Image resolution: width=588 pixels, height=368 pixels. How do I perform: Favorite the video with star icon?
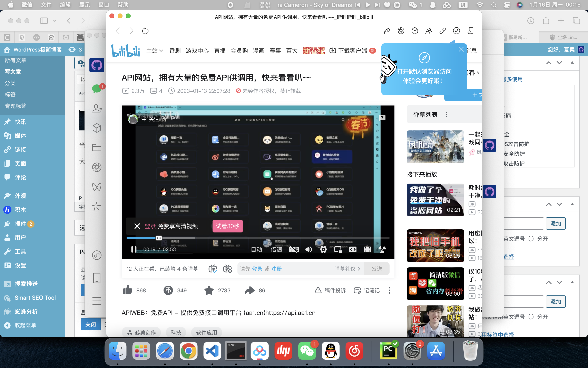(209, 290)
